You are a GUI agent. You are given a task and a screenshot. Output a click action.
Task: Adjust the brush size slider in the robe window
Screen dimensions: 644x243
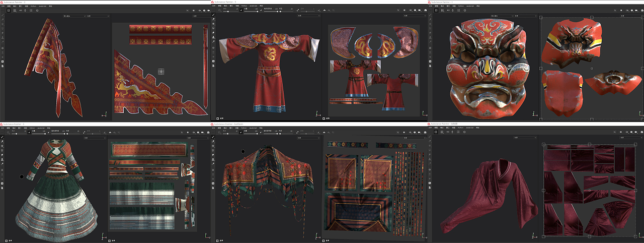pos(231,12)
